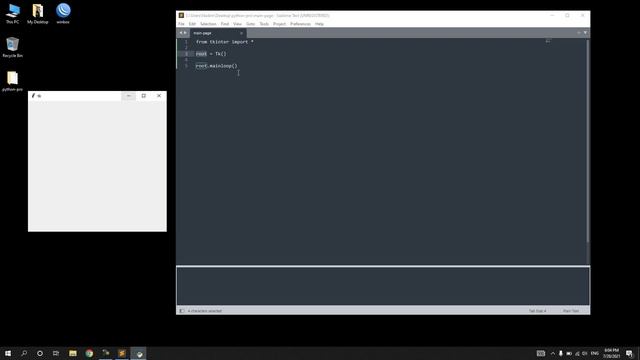Click the network tray icon
The image size is (640, 360).
(x=577, y=353)
